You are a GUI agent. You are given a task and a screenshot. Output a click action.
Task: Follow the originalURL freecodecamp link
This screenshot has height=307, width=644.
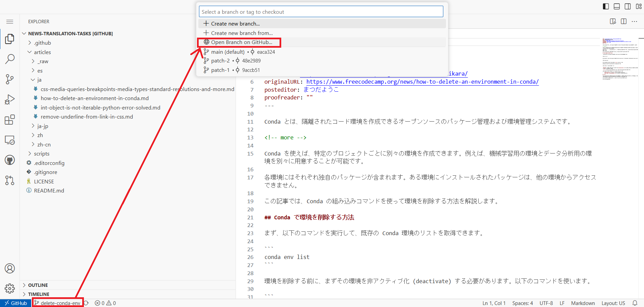coord(423,82)
